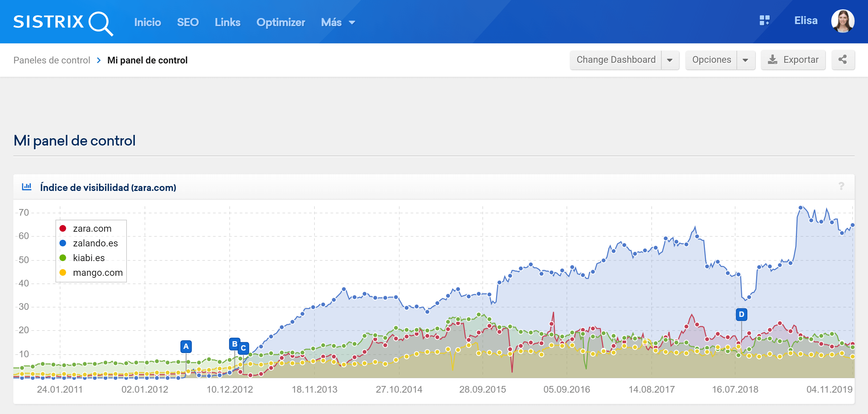This screenshot has width=868, height=414.
Task: Click the Change Dashboard button
Action: (616, 60)
